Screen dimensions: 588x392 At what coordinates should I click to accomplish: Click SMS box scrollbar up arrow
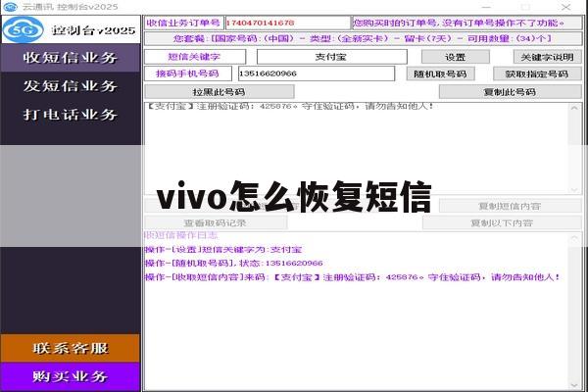tap(574, 108)
